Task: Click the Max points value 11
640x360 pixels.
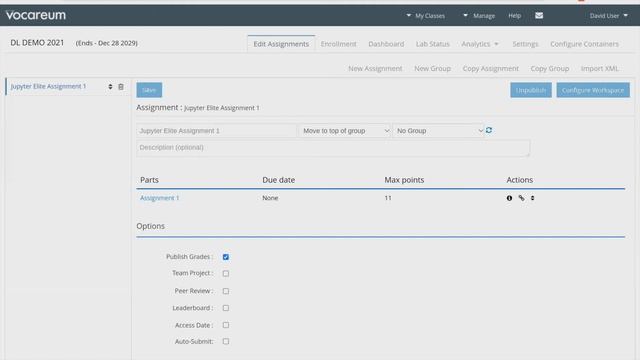Action: [x=388, y=198]
